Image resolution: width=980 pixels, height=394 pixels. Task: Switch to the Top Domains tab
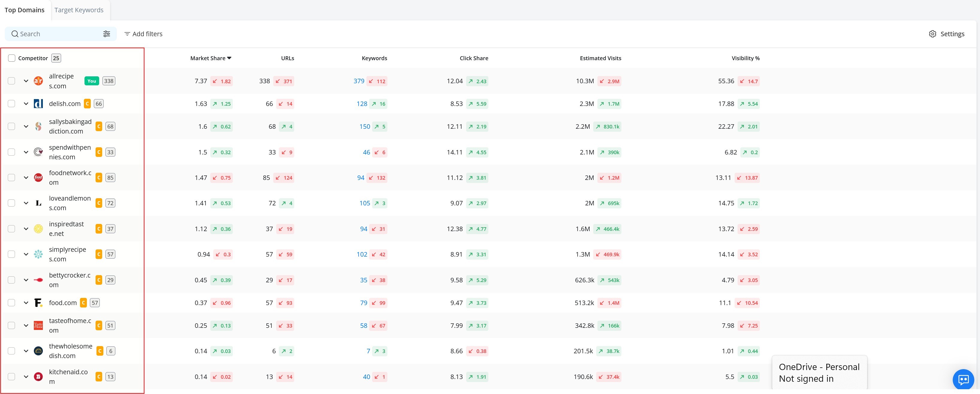[x=24, y=10]
